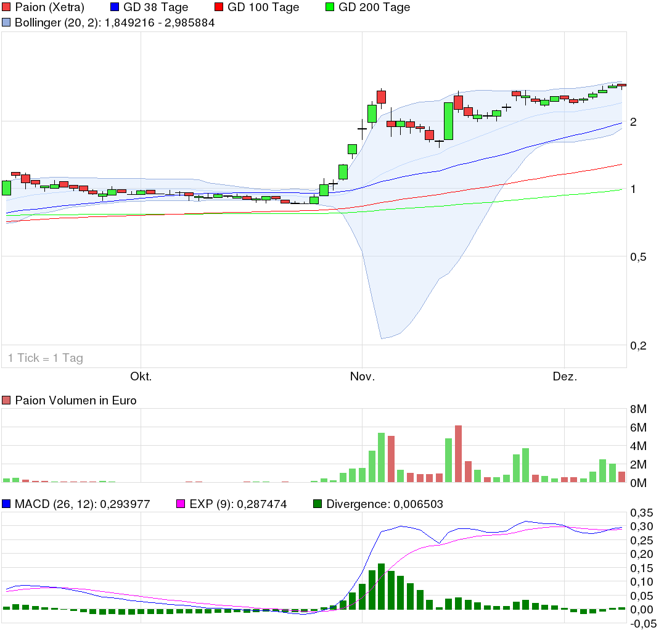
Task: Click the blue MACD legend swatch
Action: 6,504
